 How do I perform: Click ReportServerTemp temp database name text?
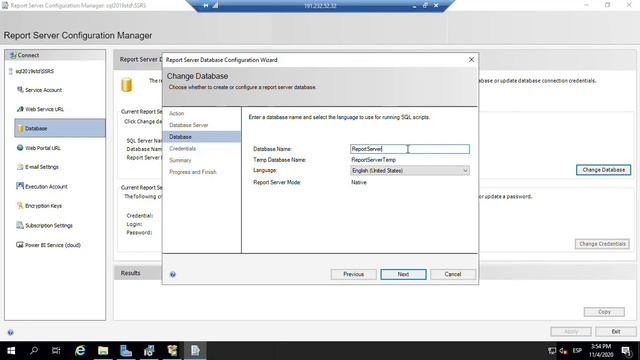373,160
